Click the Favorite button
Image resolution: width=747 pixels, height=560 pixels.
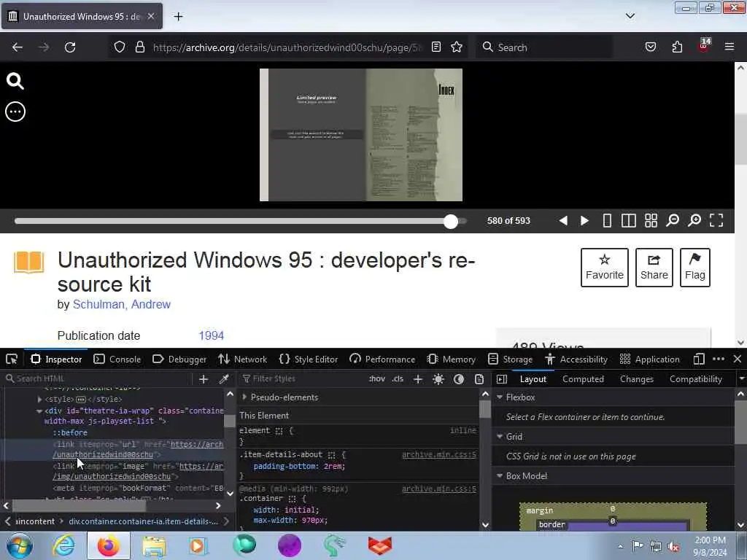click(x=605, y=268)
